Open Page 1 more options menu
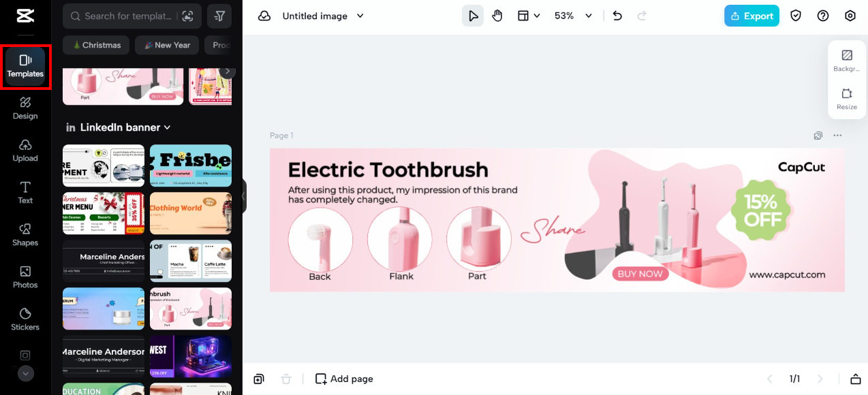The width and height of the screenshot is (868, 395). [x=837, y=136]
